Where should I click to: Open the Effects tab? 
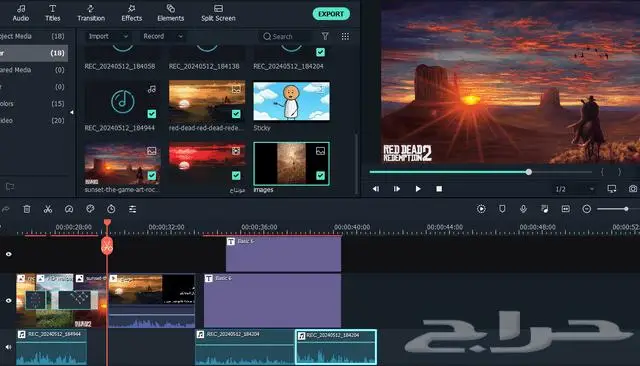pyautogui.click(x=131, y=13)
